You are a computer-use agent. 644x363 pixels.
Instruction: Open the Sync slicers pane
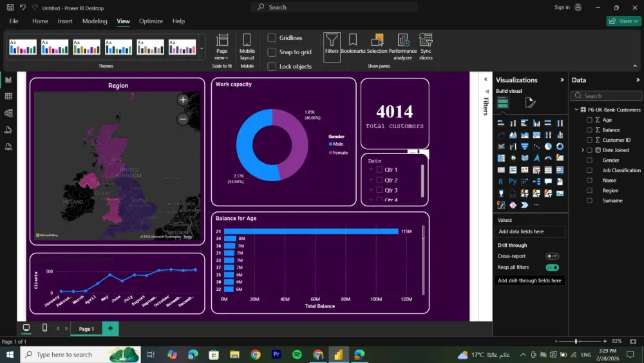click(x=426, y=47)
